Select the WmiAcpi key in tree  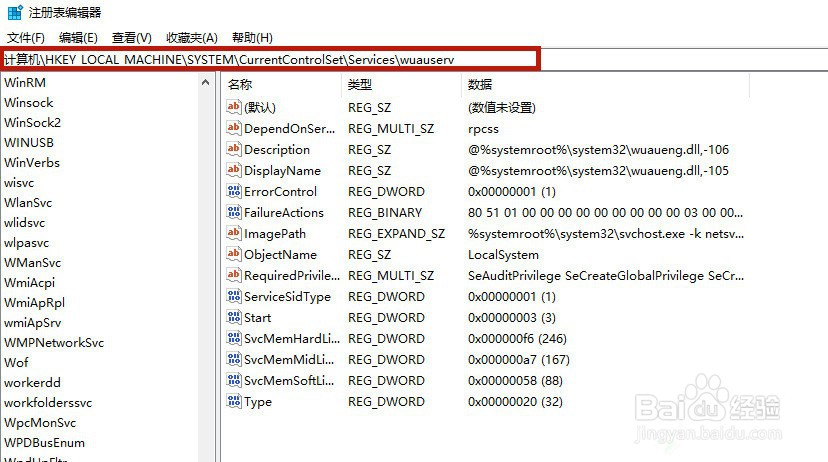pyautogui.click(x=29, y=282)
